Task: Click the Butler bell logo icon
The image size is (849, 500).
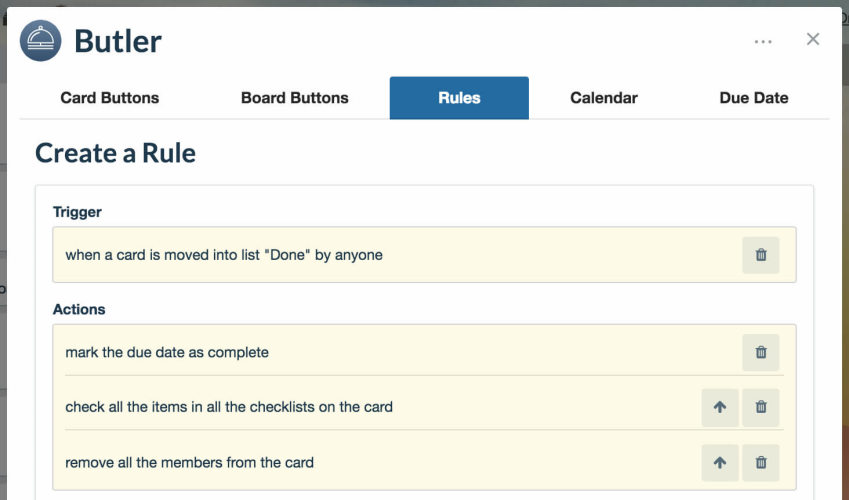Action: point(41,41)
